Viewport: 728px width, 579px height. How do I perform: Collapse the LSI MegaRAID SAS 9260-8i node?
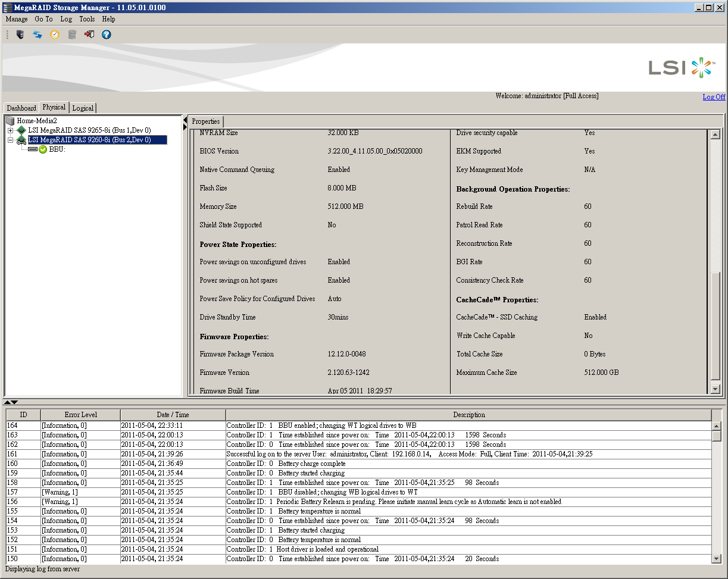pos(10,140)
